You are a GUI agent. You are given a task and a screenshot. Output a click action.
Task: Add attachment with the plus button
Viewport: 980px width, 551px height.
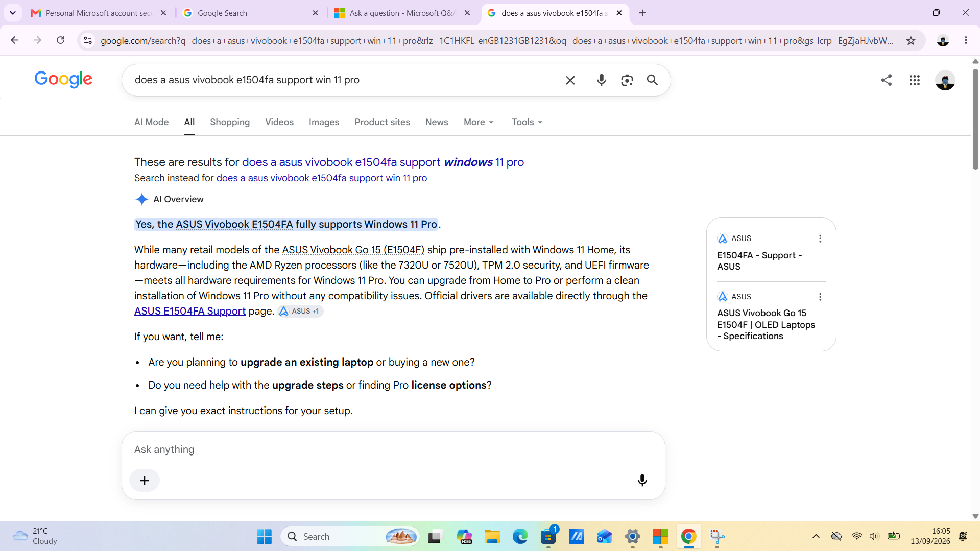145,481
